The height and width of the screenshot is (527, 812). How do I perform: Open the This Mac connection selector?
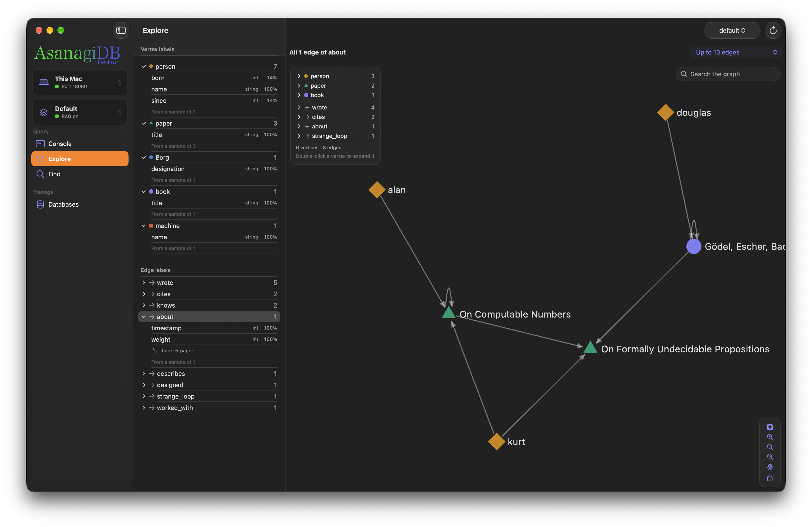[x=80, y=82]
